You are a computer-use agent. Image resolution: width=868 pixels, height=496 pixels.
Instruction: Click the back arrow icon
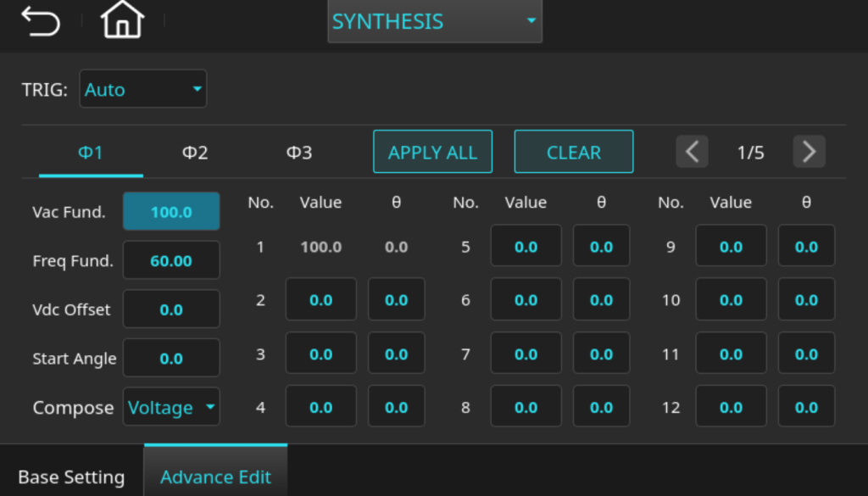[x=41, y=21]
